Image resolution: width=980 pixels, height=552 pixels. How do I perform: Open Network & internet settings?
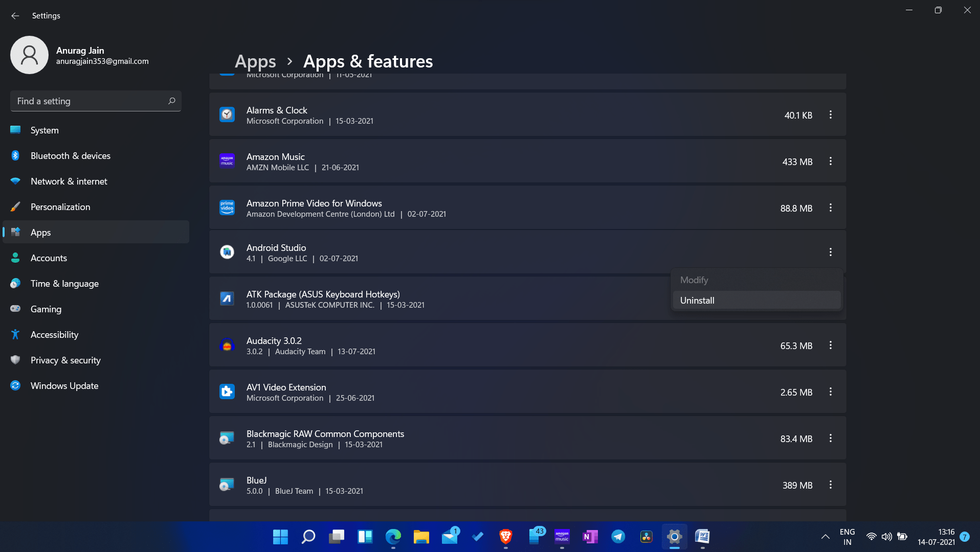pyautogui.click(x=96, y=181)
